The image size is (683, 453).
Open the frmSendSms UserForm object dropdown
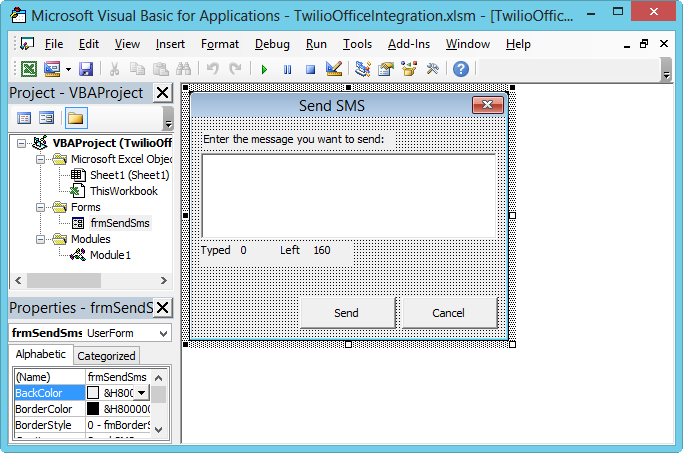click(163, 334)
